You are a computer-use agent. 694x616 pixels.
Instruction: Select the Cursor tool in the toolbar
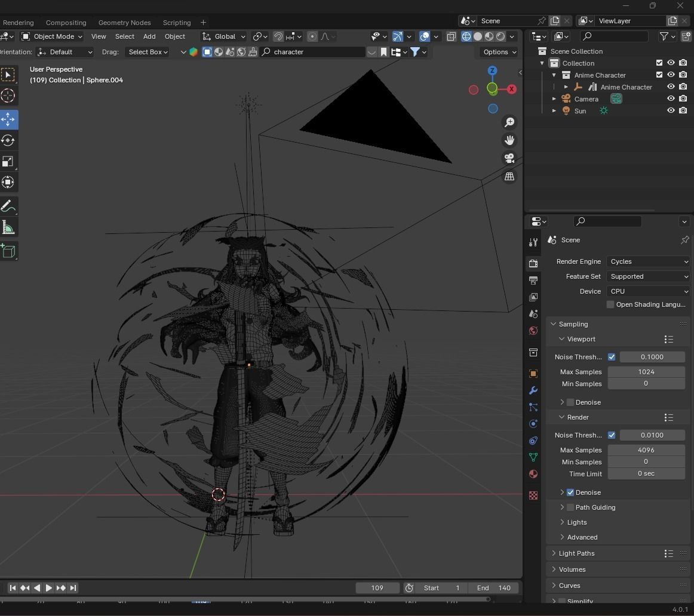pos(8,96)
